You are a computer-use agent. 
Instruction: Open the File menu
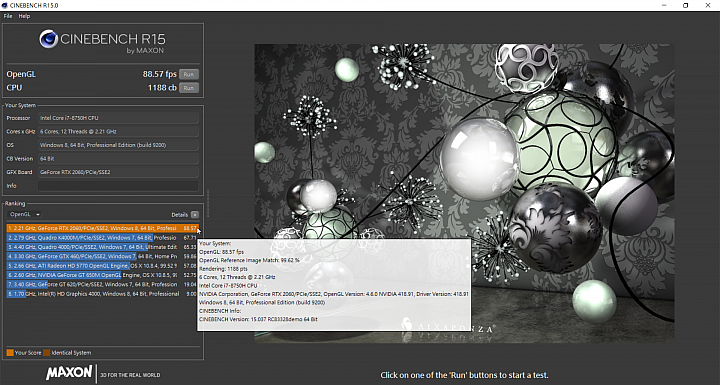[x=8, y=16]
